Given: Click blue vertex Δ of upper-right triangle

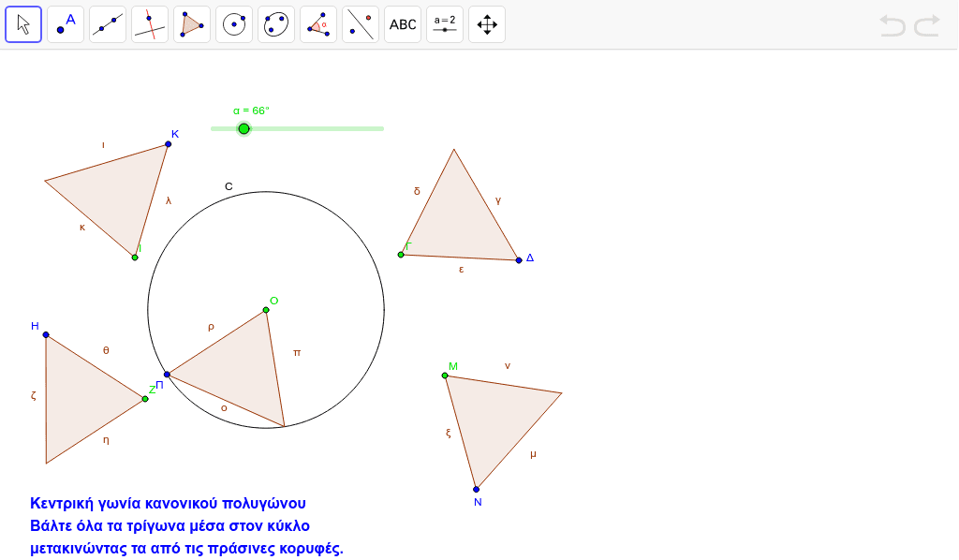Looking at the screenshot, I should [x=519, y=260].
